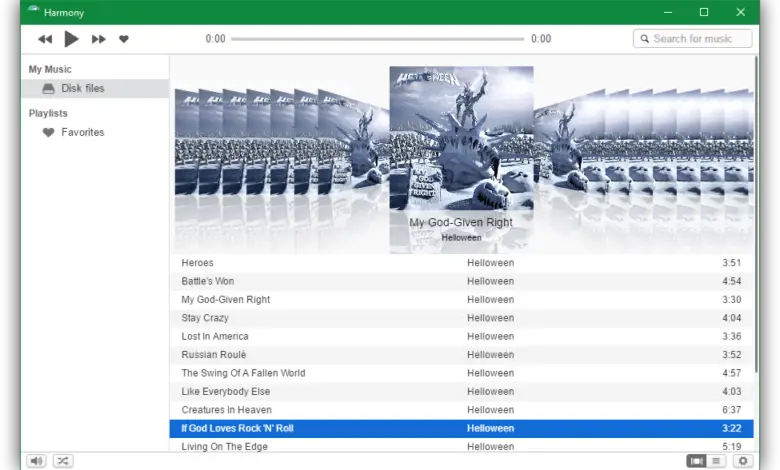780x470 pixels.
Task: Select the song Russian Roulé
Action: coord(461,355)
